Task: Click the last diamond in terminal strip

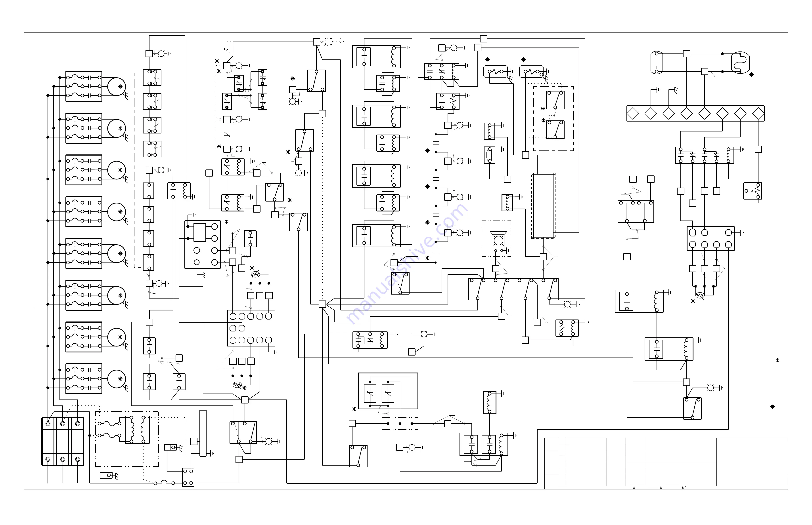Action: point(758,113)
